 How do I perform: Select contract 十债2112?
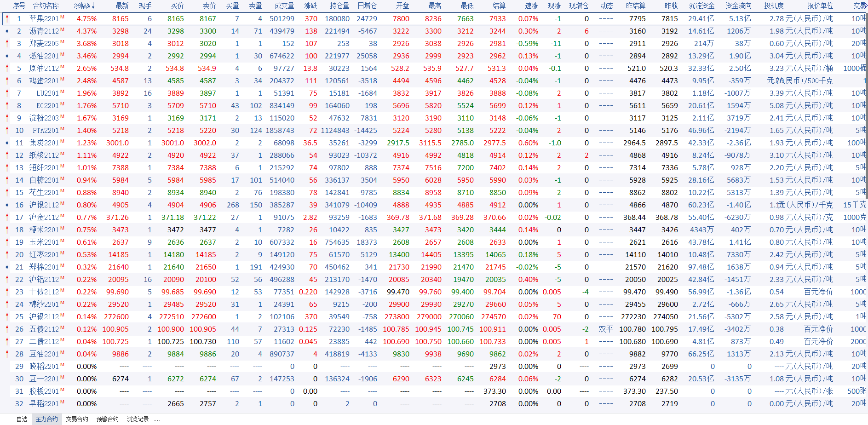[x=44, y=292]
